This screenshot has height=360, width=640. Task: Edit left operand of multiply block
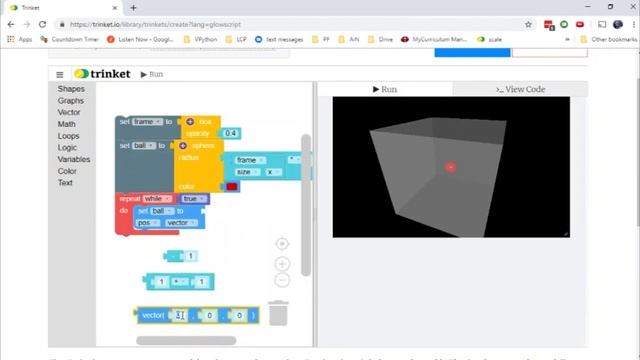pos(161,282)
